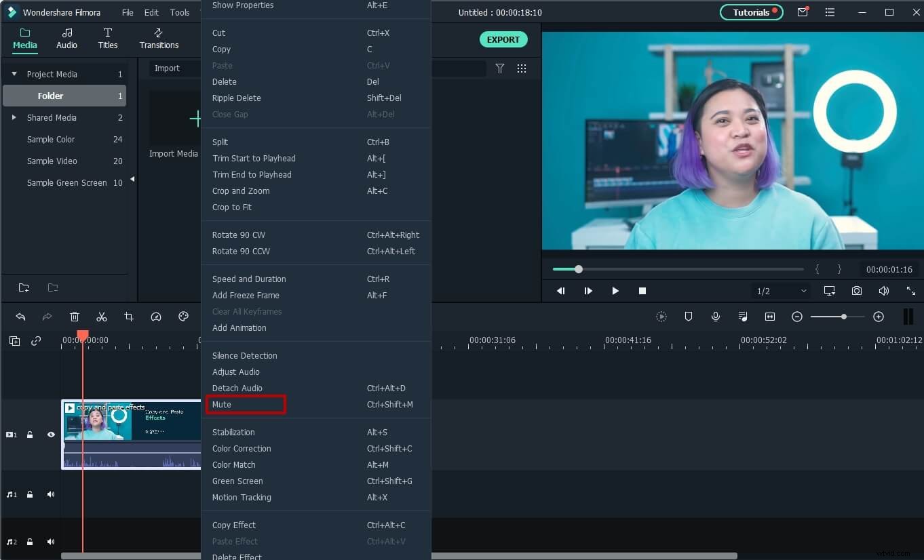
Task: Open the Audio Mixer icon
Action: coord(742,316)
